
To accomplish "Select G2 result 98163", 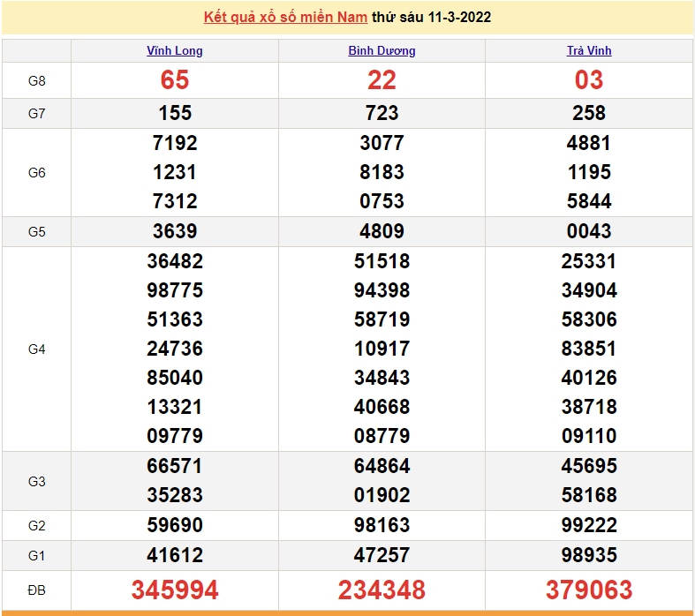I will (381, 525).
